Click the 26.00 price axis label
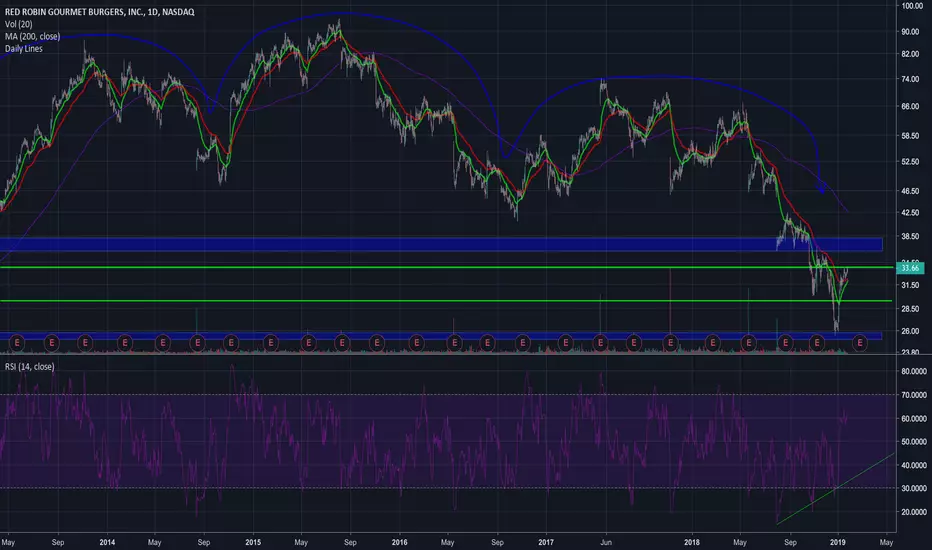This screenshot has height=550, width=932. coord(910,331)
